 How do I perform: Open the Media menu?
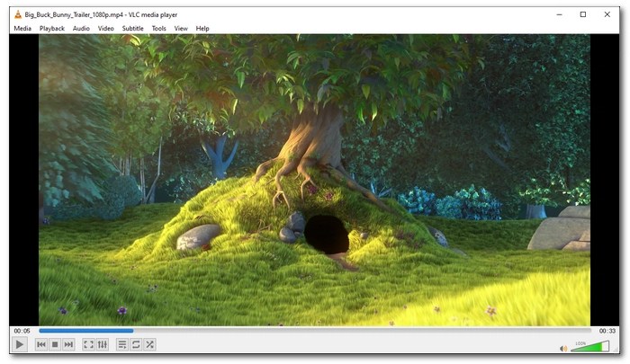click(x=22, y=29)
